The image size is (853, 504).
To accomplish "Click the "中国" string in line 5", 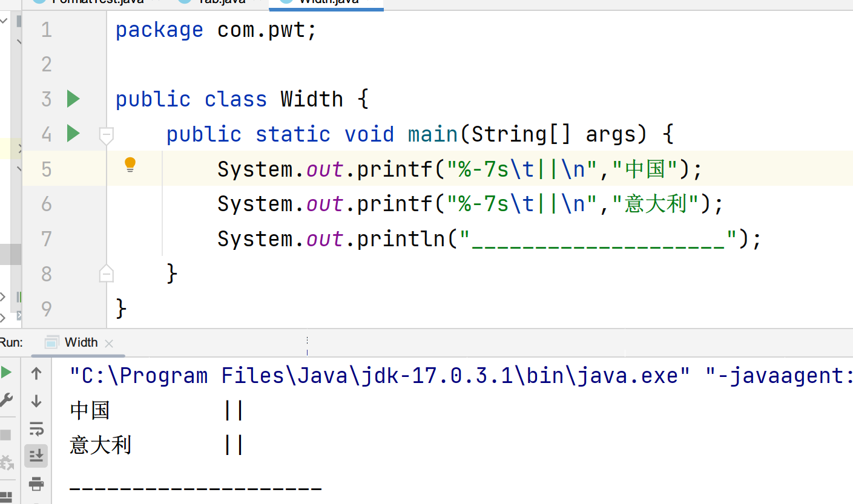I will 645,169.
